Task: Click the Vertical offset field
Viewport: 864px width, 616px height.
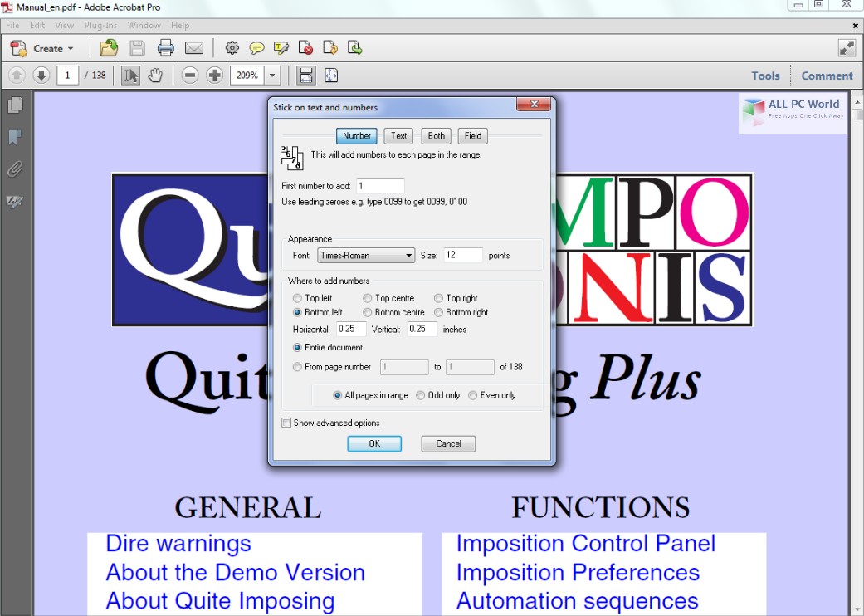Action: pyautogui.click(x=422, y=329)
